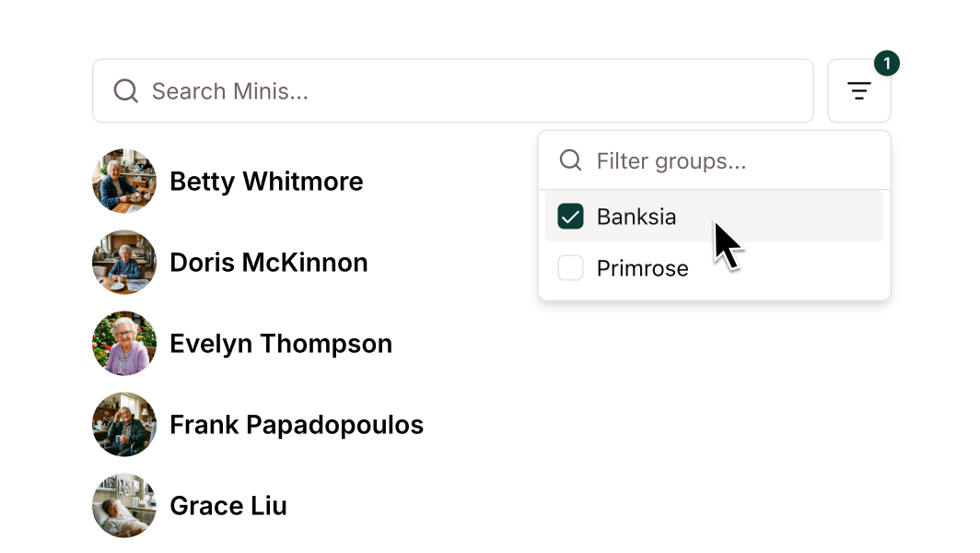Open Frank Papadopoulos's profile photo

point(124,425)
